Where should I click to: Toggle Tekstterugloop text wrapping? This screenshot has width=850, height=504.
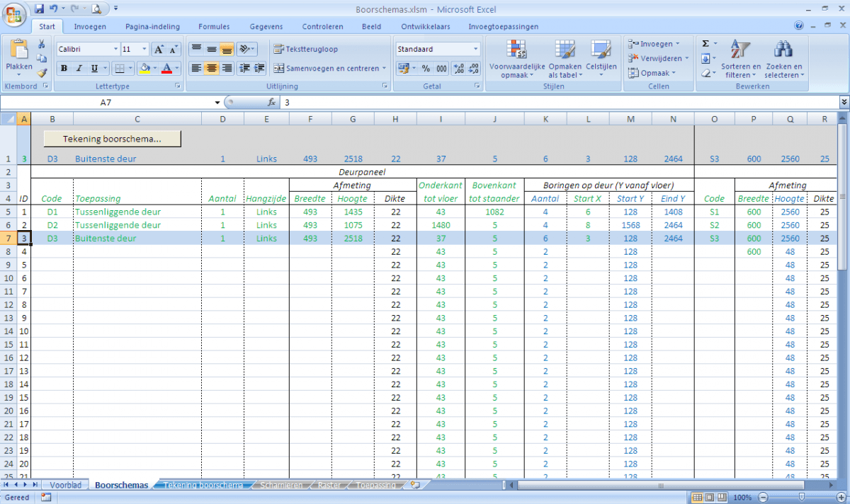coord(307,50)
